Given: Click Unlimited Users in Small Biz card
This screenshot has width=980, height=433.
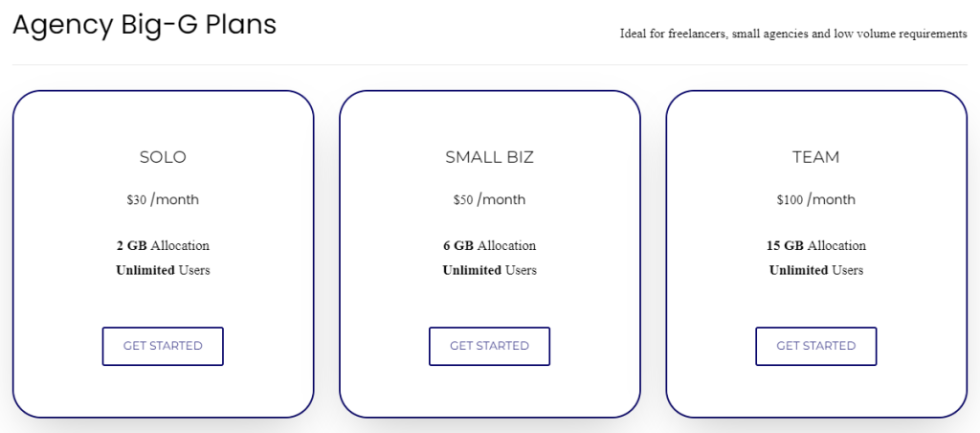Looking at the screenshot, I should (489, 270).
